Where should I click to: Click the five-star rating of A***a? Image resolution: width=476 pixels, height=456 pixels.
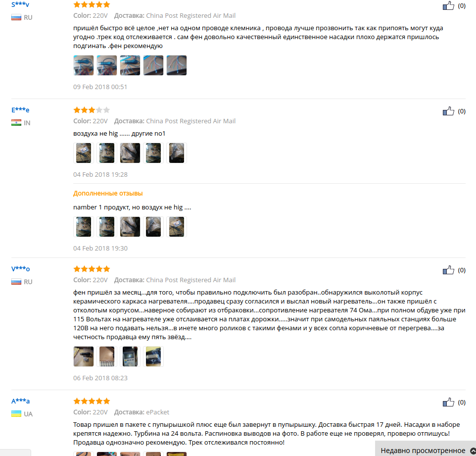pyautogui.click(x=92, y=401)
